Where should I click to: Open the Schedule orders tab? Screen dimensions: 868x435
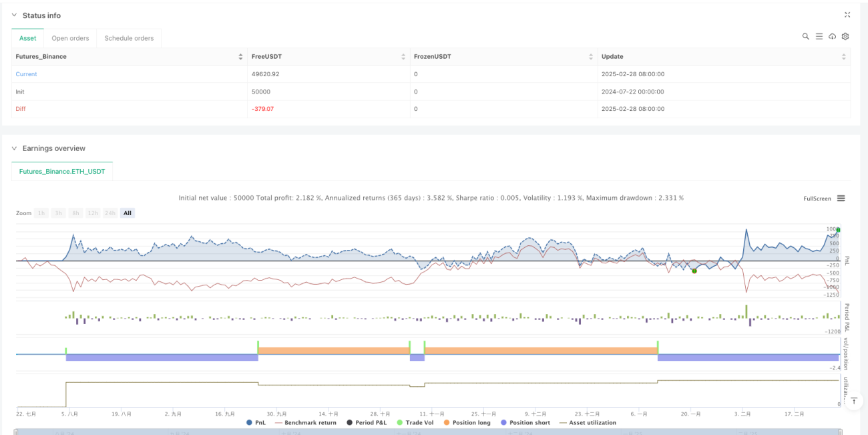[129, 38]
